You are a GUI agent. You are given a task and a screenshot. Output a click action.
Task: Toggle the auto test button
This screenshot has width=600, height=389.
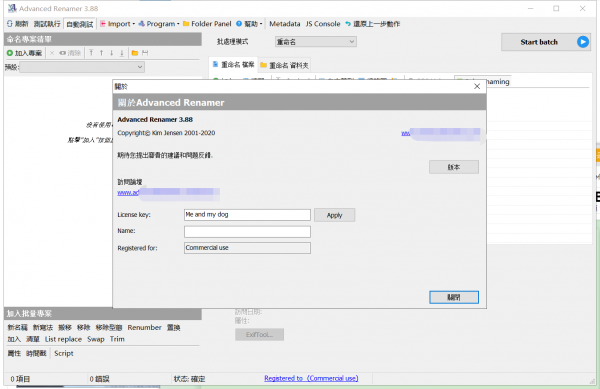click(x=80, y=24)
